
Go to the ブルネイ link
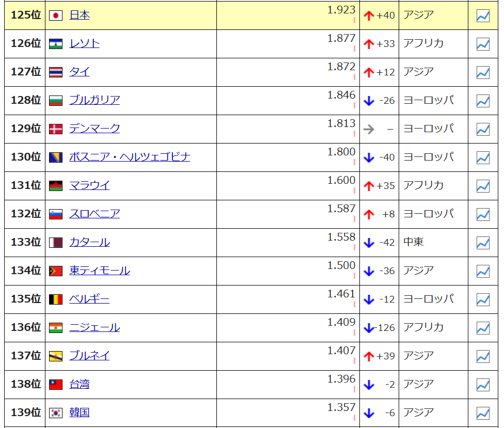coord(89,356)
